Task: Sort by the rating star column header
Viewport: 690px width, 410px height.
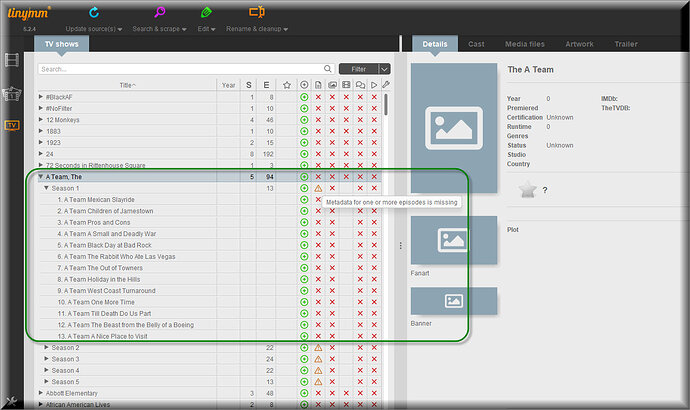Action: [287, 85]
